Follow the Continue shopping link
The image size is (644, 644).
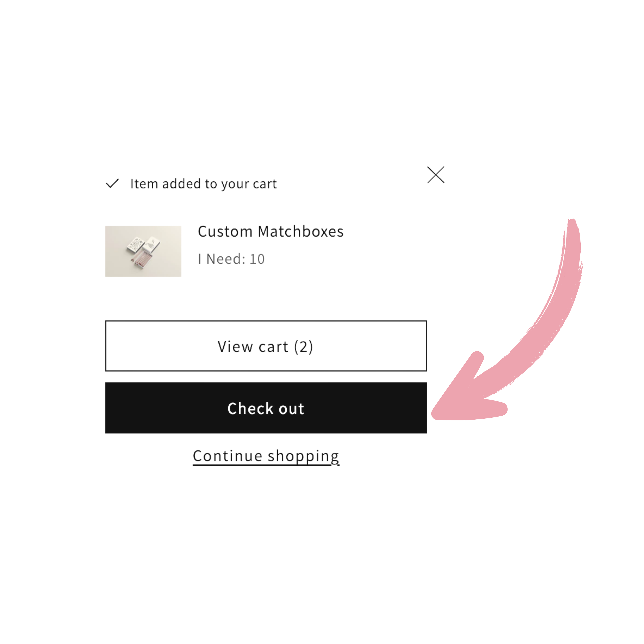pos(266,456)
